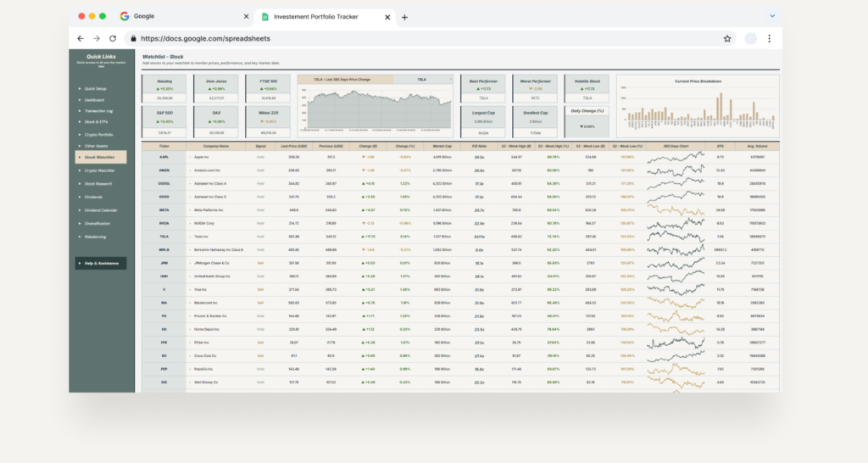Select the Nikkei 225 index card
This screenshot has height=463, width=868.
pos(268,122)
